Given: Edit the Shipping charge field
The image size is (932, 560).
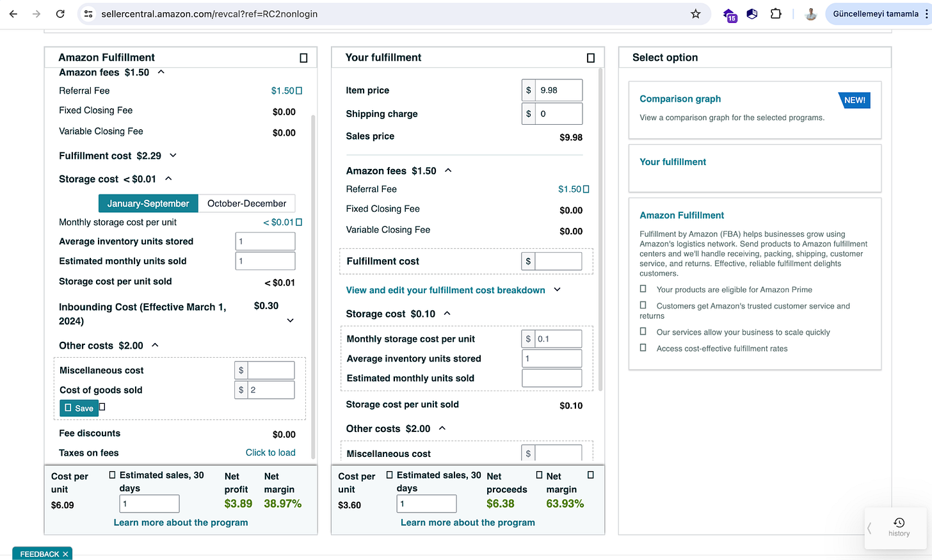Looking at the screenshot, I should (559, 114).
